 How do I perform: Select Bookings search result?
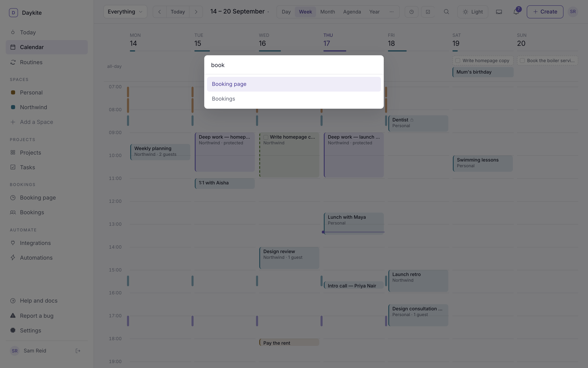[294, 99]
